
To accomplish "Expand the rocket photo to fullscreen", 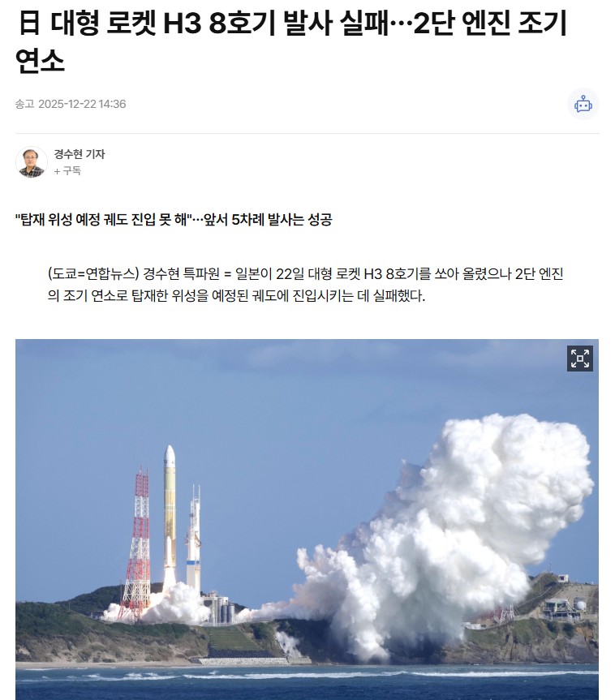I will [580, 359].
